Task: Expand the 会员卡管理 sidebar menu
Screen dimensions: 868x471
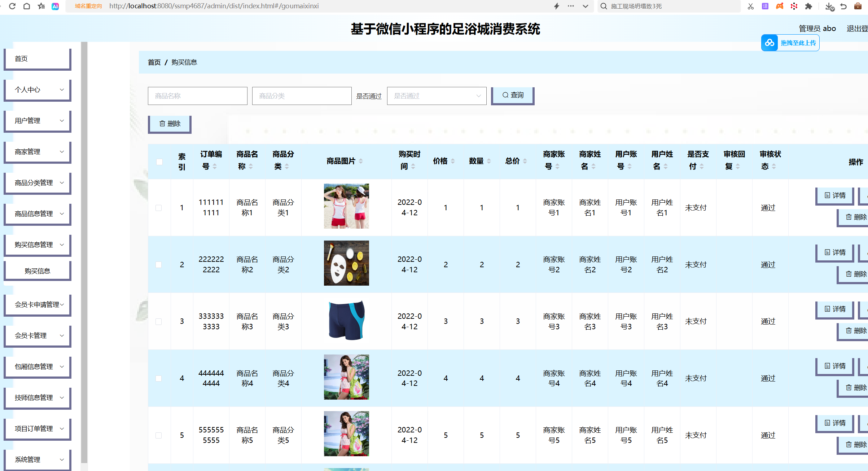Action: tap(38, 336)
